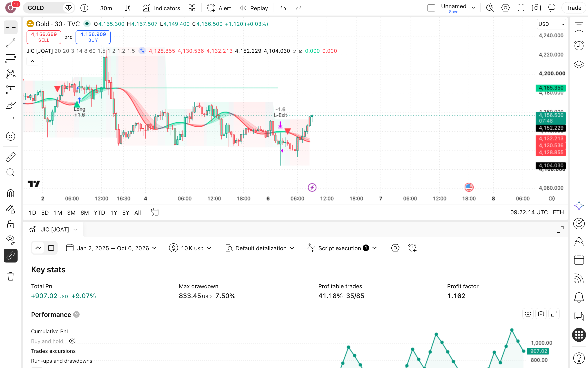Viewport: 588px width, 368px height.
Task: Expand the 10K USD capital dropdown
Action: 190,248
